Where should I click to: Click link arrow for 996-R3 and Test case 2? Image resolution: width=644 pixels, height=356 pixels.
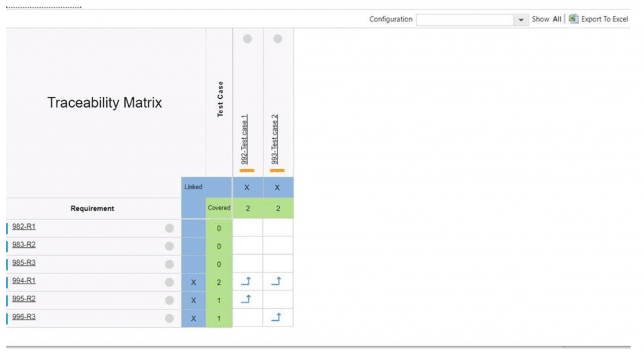[x=277, y=318]
